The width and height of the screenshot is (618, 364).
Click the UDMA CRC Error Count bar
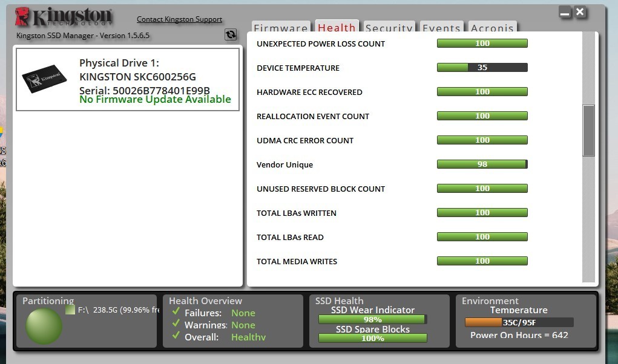tap(482, 140)
